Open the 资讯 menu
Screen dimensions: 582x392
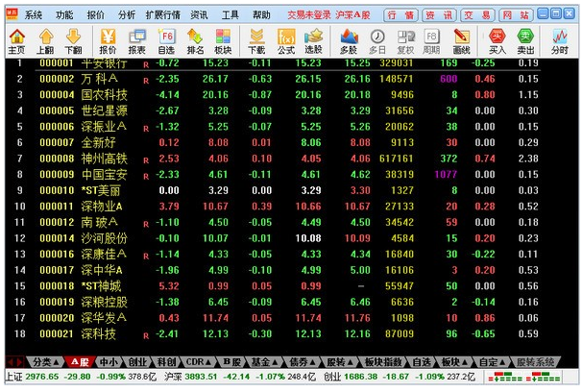(199, 14)
